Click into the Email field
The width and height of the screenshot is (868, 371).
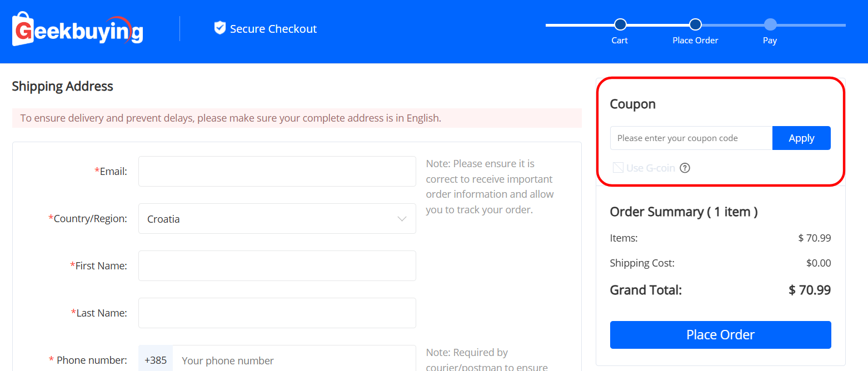point(277,172)
